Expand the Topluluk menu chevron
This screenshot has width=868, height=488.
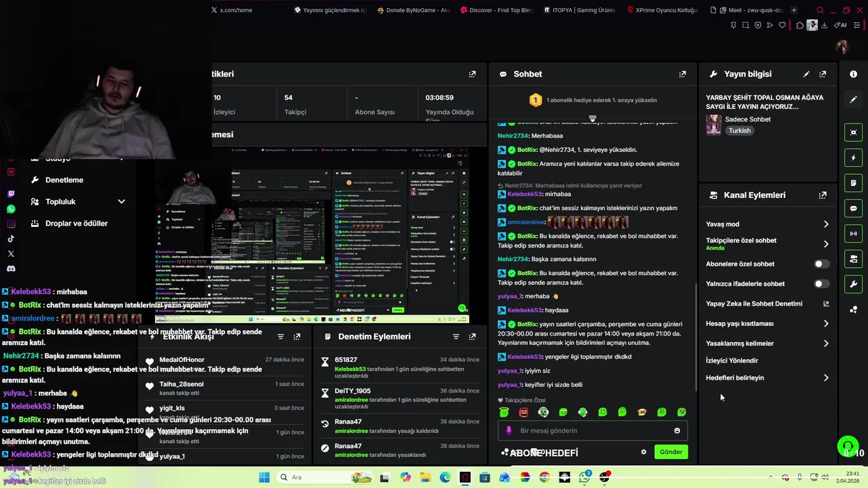click(x=121, y=202)
